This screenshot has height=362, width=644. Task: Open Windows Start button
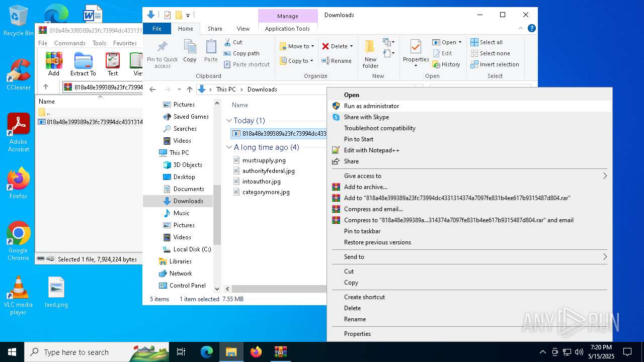[12, 352]
